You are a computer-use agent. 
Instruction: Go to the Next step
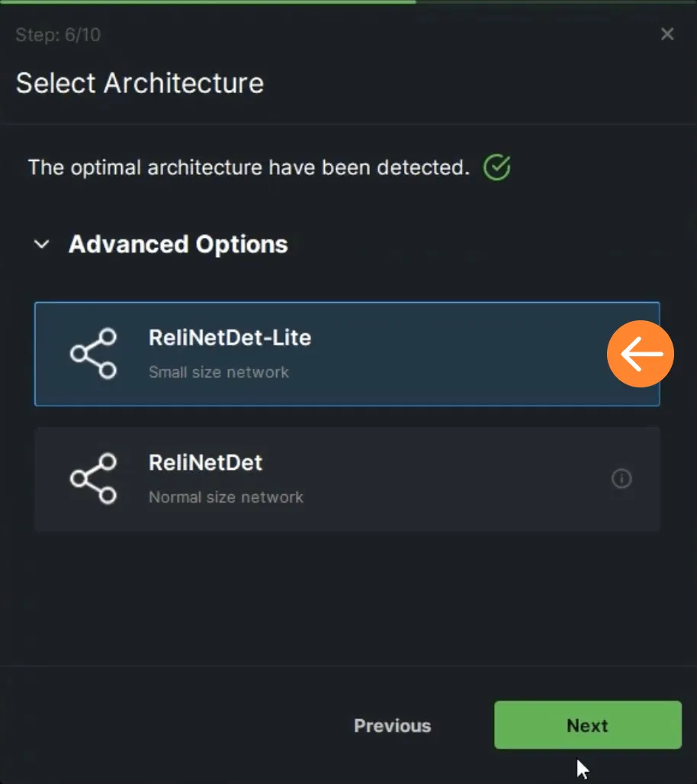pyautogui.click(x=588, y=725)
